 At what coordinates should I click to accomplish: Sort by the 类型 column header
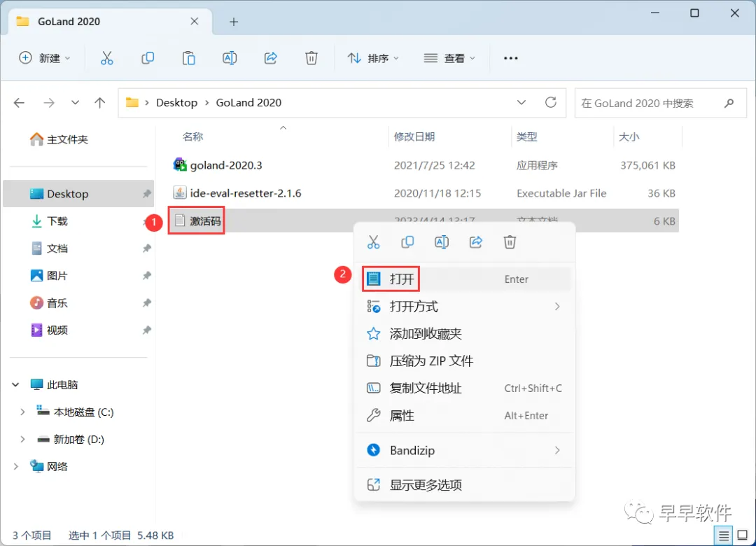pyautogui.click(x=526, y=137)
